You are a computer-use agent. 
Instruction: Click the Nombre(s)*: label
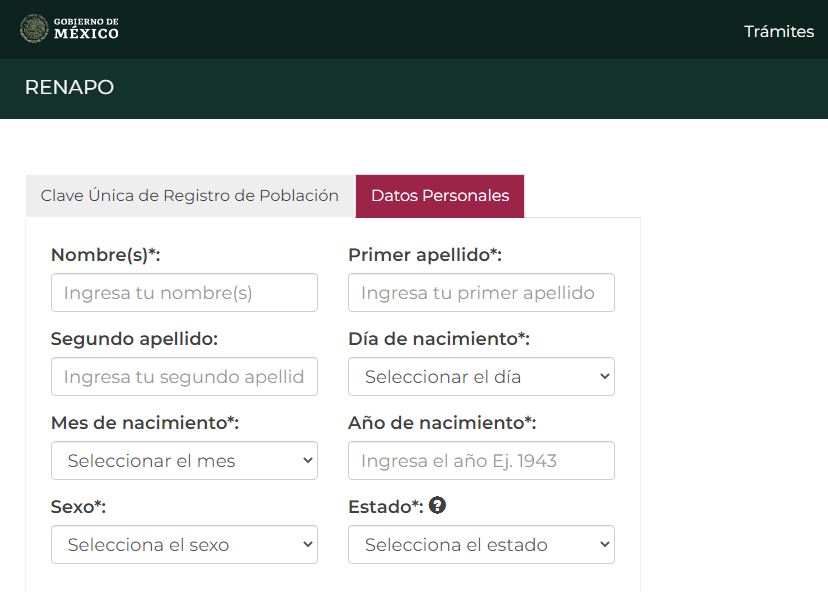[x=106, y=255]
